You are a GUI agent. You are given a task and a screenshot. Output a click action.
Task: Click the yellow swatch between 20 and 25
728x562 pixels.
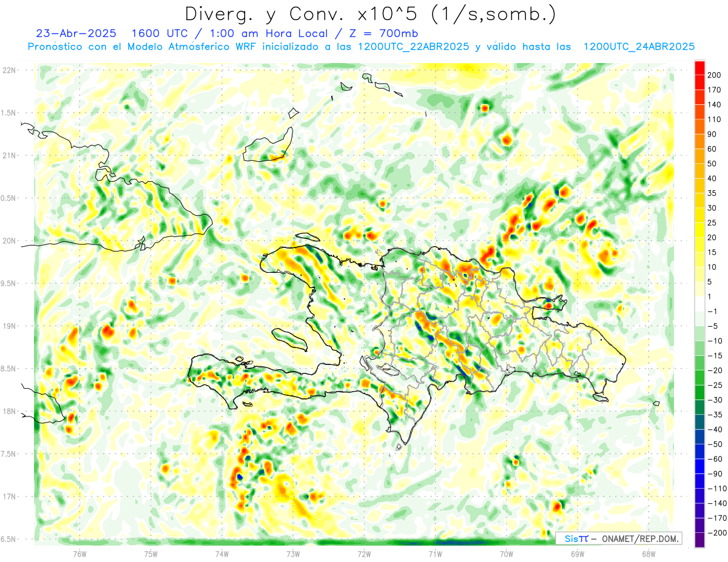[x=699, y=230]
